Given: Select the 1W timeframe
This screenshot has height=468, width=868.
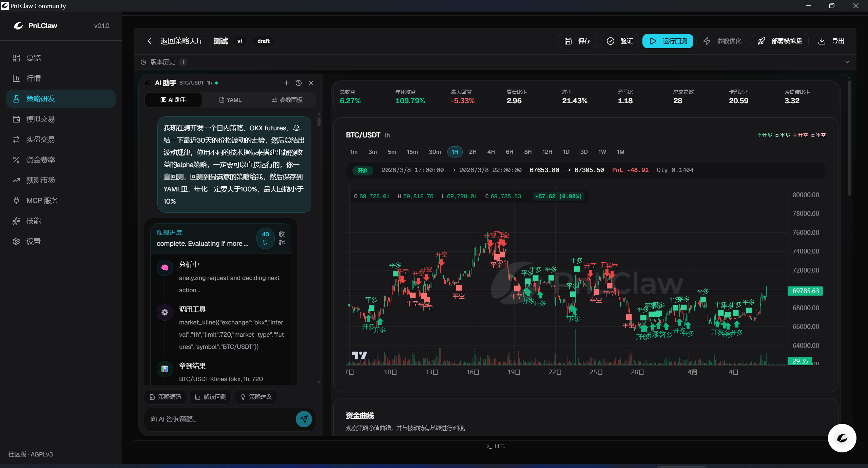Looking at the screenshot, I should pos(602,152).
